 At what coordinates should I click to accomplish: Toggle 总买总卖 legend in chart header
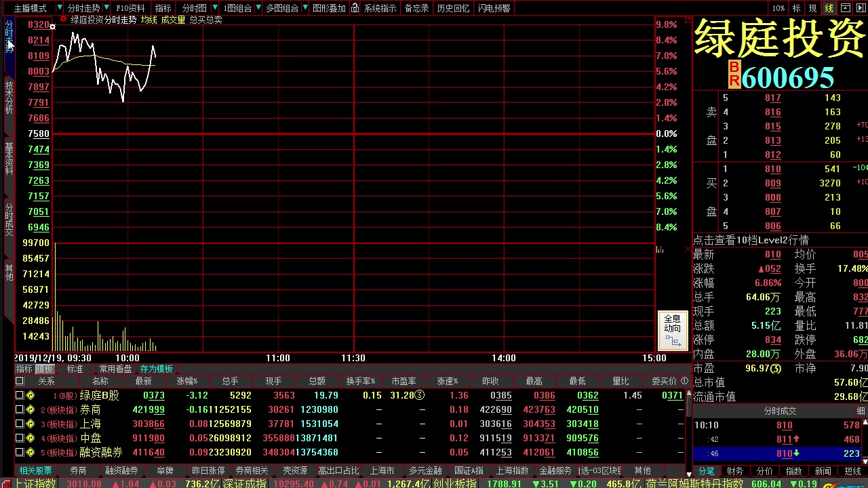[x=205, y=20]
